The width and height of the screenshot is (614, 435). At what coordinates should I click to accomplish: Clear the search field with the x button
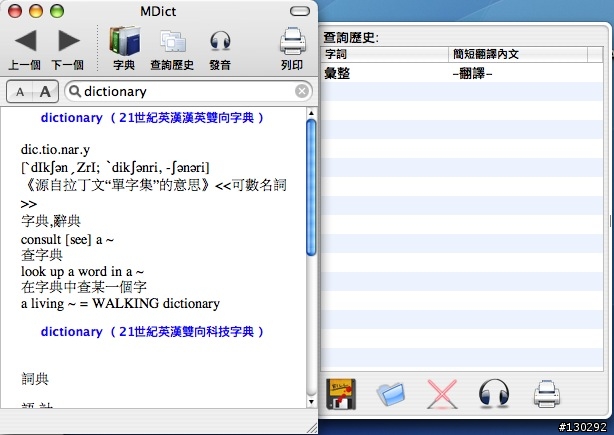(x=302, y=91)
